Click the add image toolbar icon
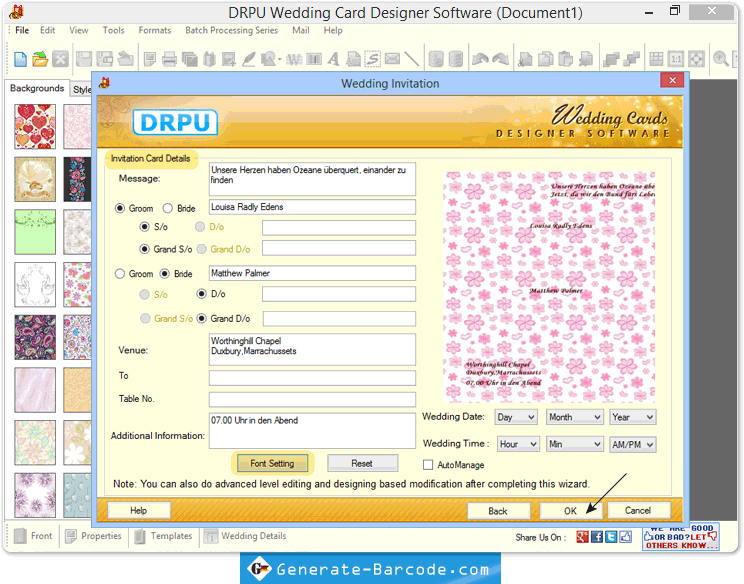Viewport: 744px width, 584px height. (x=228, y=59)
